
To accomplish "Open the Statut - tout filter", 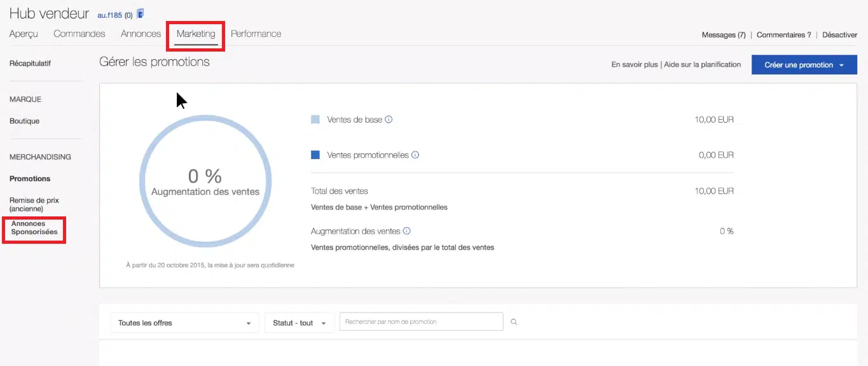I will tap(300, 323).
